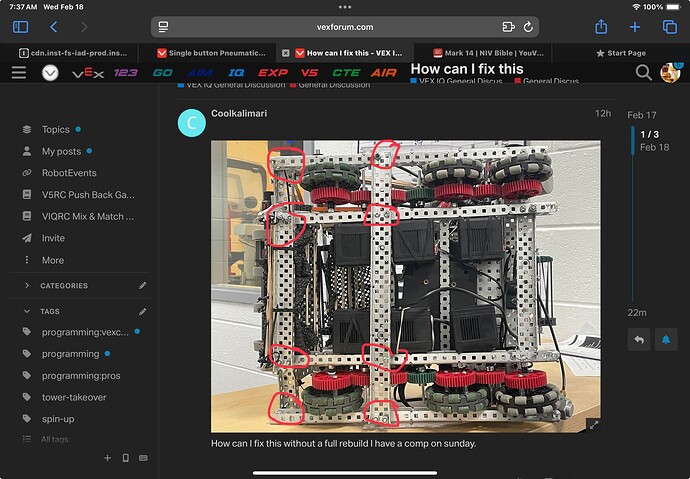Open the programming:vexcode tag

[85, 332]
